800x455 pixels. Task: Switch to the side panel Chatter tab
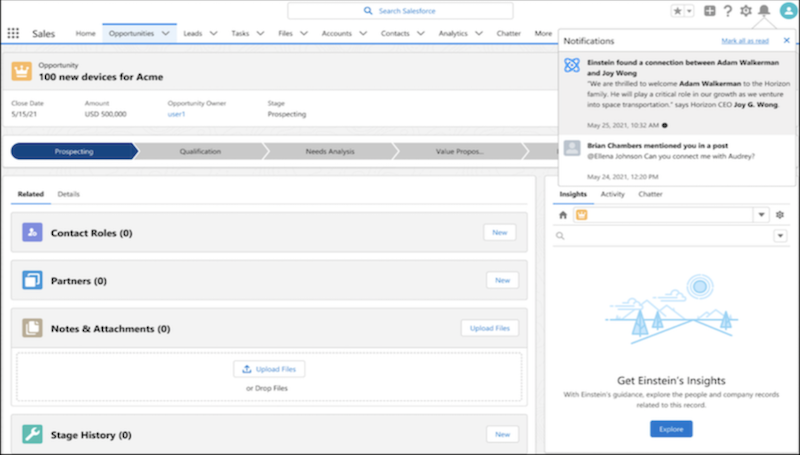tap(650, 194)
